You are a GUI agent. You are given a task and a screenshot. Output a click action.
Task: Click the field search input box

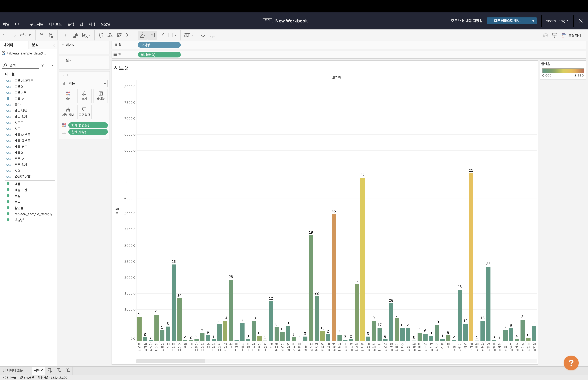tap(20, 65)
